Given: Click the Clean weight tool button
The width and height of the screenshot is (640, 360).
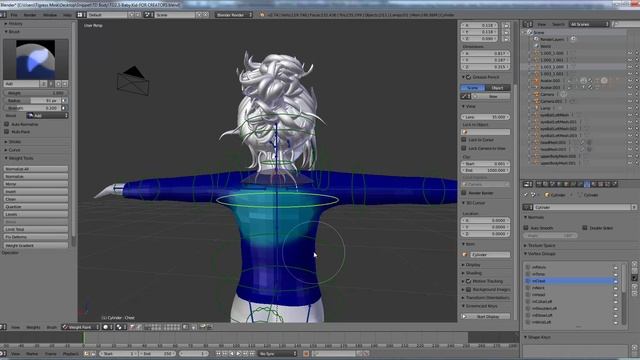Looking at the screenshot, I should (x=36, y=199).
